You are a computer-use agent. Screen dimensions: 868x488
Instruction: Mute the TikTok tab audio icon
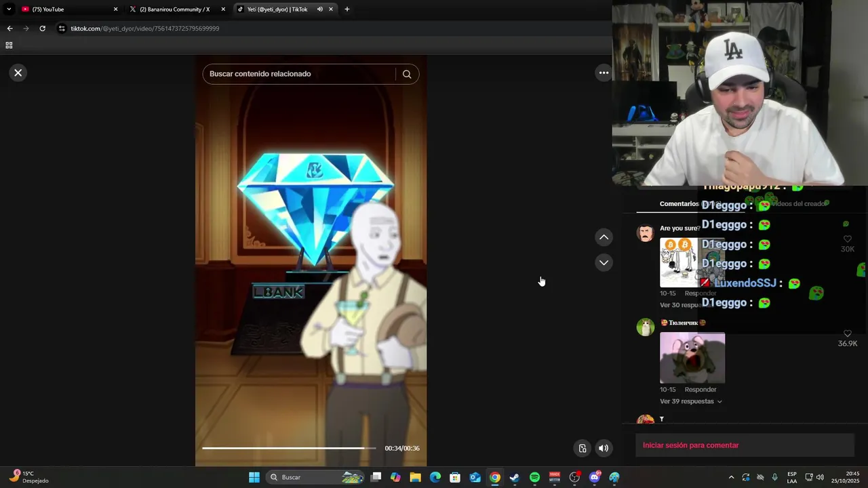point(319,9)
